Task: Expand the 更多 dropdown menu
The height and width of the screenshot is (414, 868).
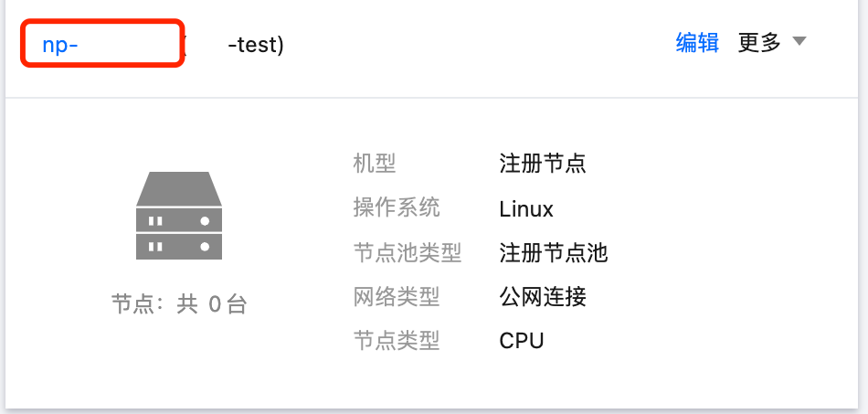Action: (x=759, y=43)
